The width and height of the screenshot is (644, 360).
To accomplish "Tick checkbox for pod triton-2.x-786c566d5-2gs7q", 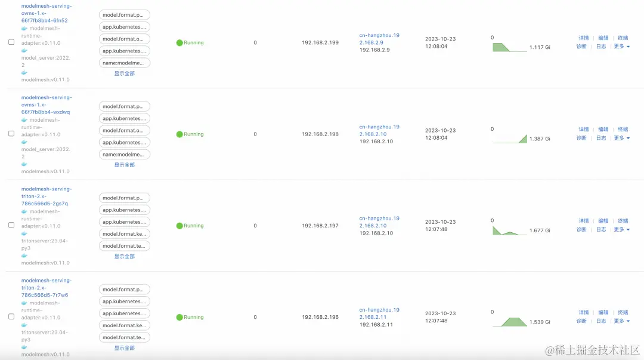I will (11, 225).
